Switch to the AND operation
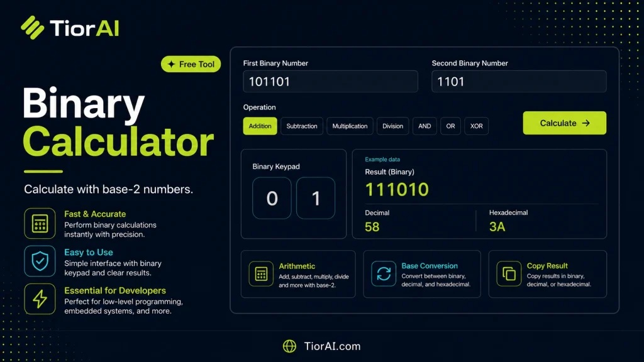 pyautogui.click(x=425, y=126)
